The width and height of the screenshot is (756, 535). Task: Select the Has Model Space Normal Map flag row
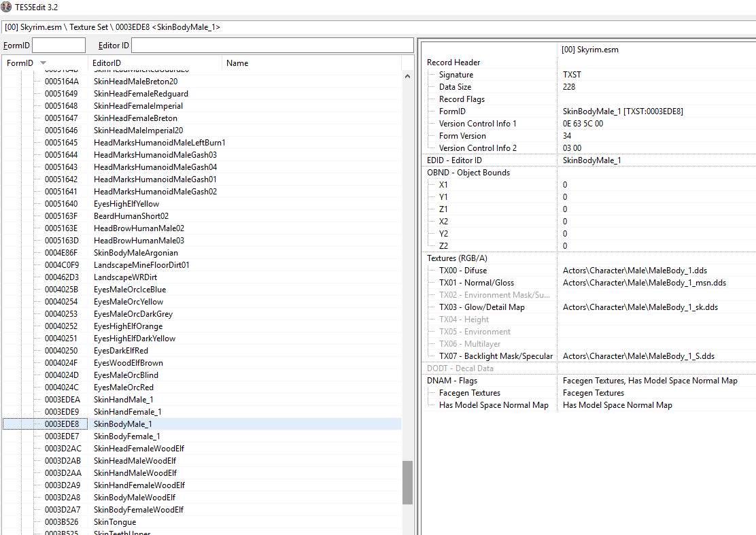589,405
